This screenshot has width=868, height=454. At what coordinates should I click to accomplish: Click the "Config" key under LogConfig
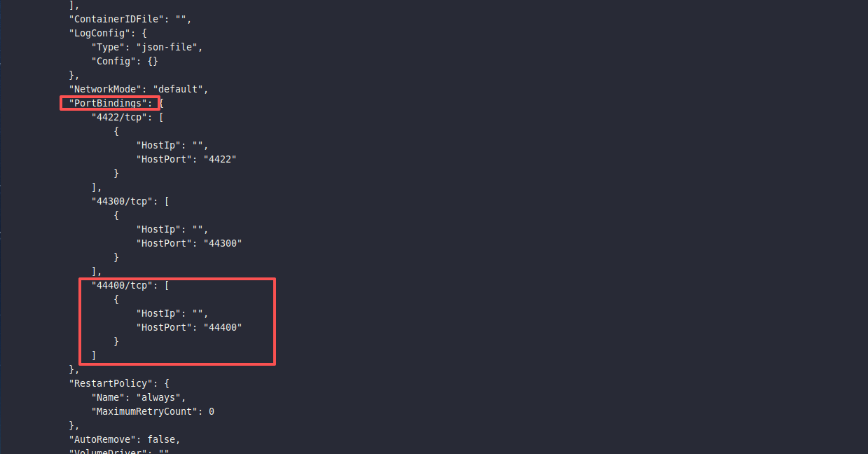tap(113, 61)
